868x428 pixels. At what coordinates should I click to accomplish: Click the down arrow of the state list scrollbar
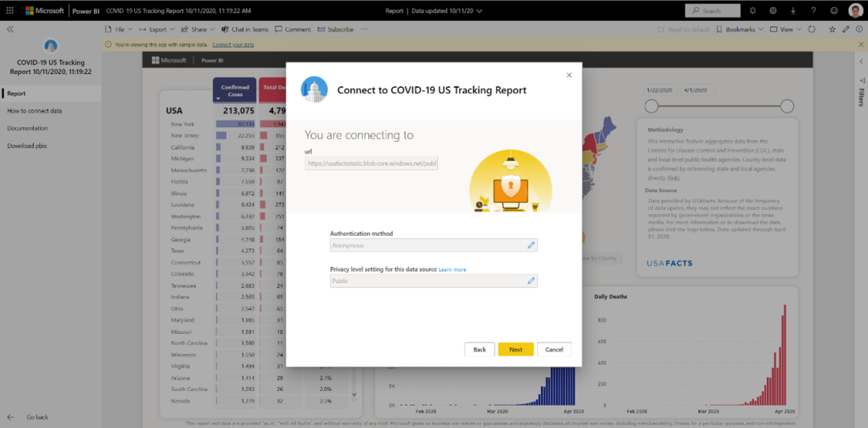pyautogui.click(x=354, y=394)
